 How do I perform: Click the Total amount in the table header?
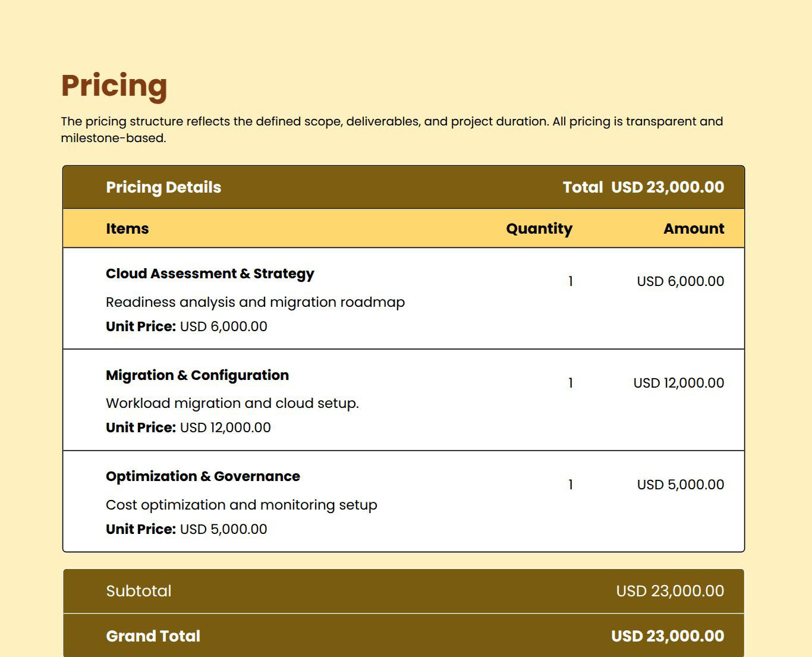(643, 187)
